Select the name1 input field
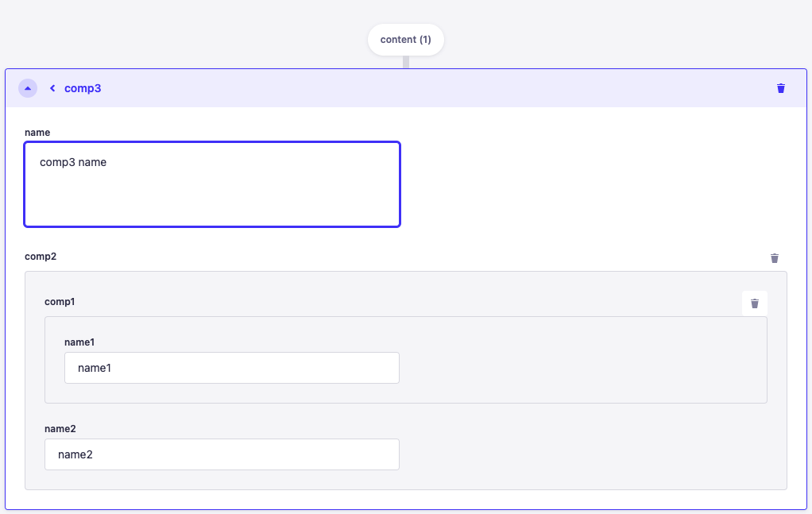Viewport: 812px width, 514px height. pyautogui.click(x=231, y=368)
